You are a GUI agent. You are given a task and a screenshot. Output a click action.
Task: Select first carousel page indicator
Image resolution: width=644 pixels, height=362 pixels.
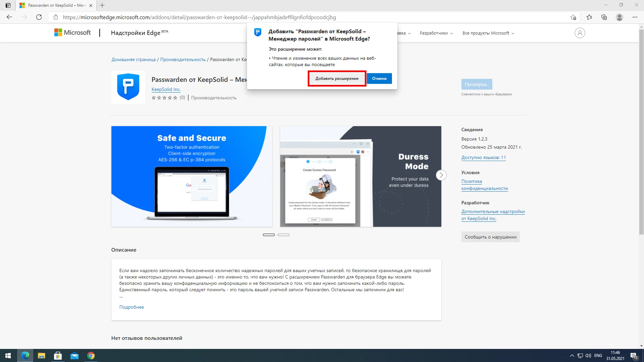[269, 235]
